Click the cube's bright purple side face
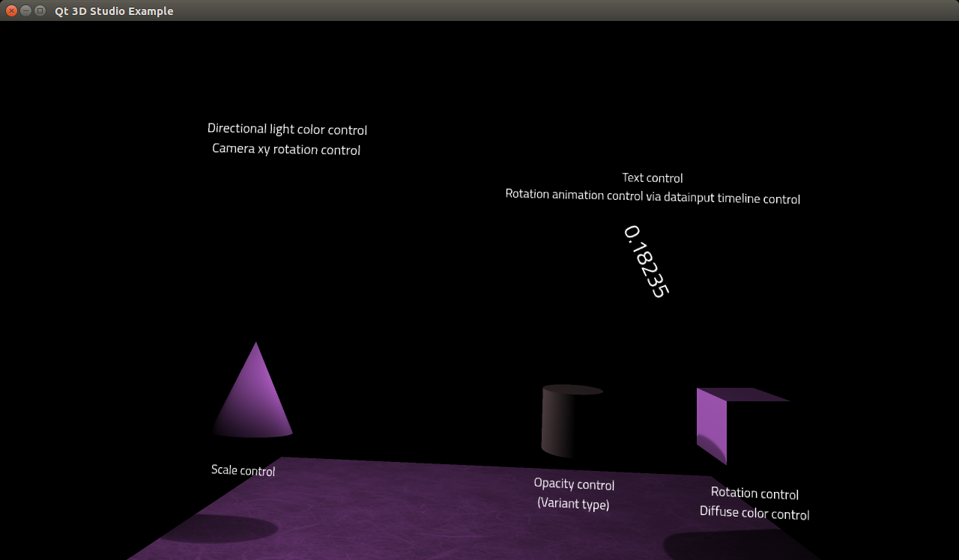 click(711, 423)
